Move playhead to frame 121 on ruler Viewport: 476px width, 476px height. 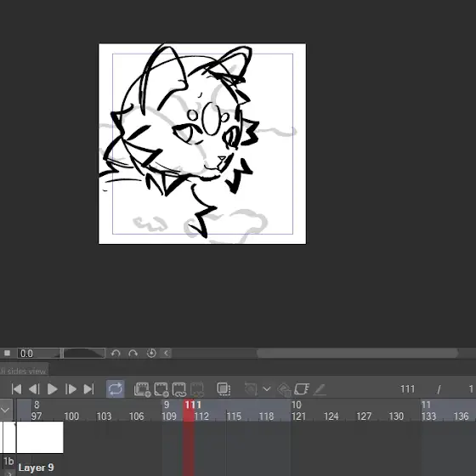(x=298, y=416)
